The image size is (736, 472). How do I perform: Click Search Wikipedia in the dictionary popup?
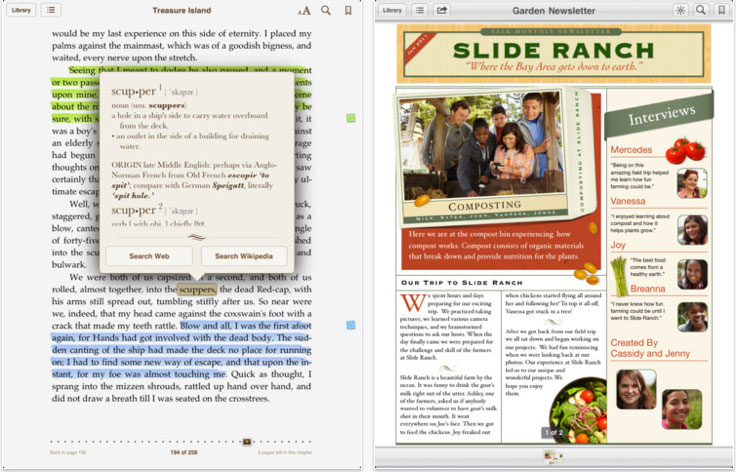(243, 256)
